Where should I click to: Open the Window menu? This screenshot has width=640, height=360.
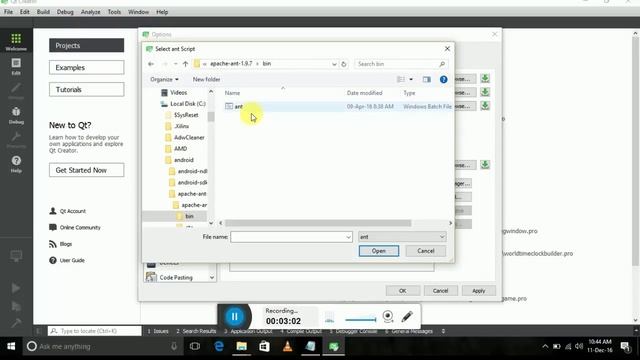click(x=138, y=12)
